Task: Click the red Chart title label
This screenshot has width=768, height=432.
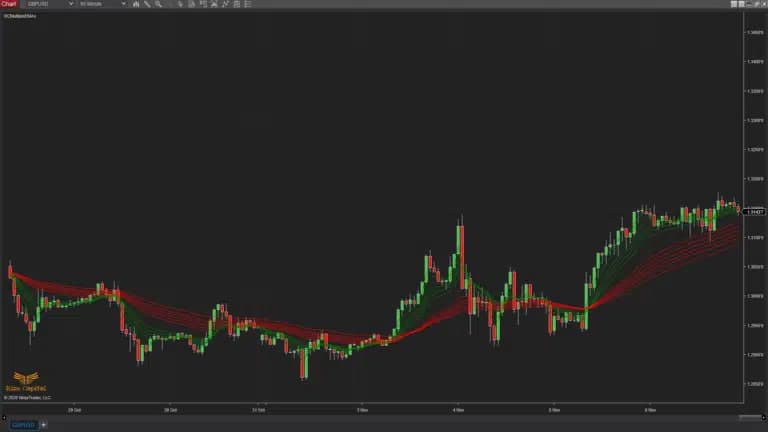Action: click(9, 4)
